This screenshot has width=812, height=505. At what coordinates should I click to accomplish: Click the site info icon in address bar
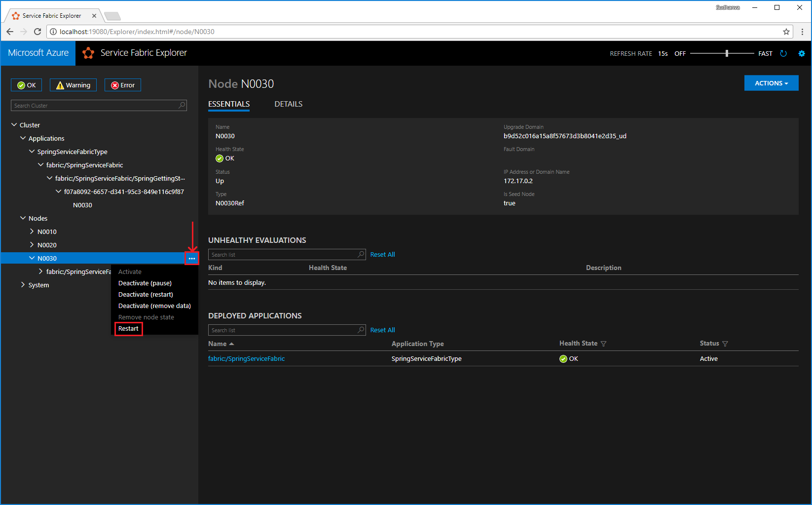[53, 32]
